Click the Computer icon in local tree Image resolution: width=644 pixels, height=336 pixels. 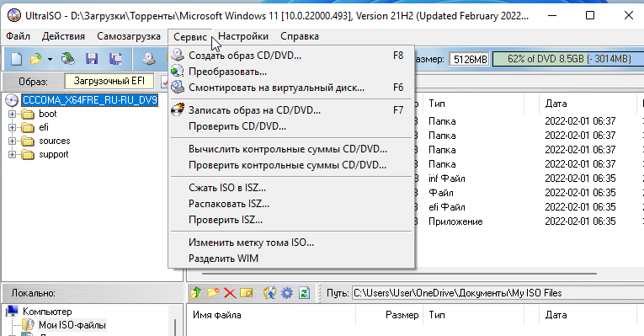pyautogui.click(x=13, y=312)
